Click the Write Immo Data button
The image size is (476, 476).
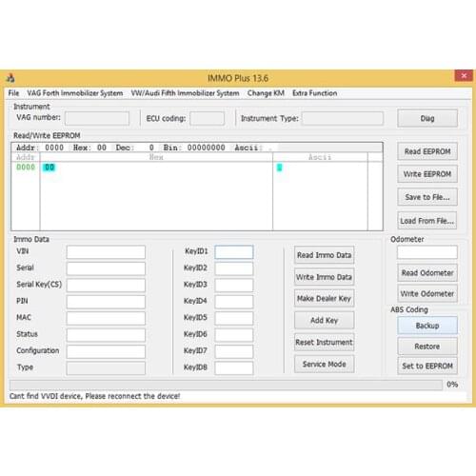click(324, 277)
